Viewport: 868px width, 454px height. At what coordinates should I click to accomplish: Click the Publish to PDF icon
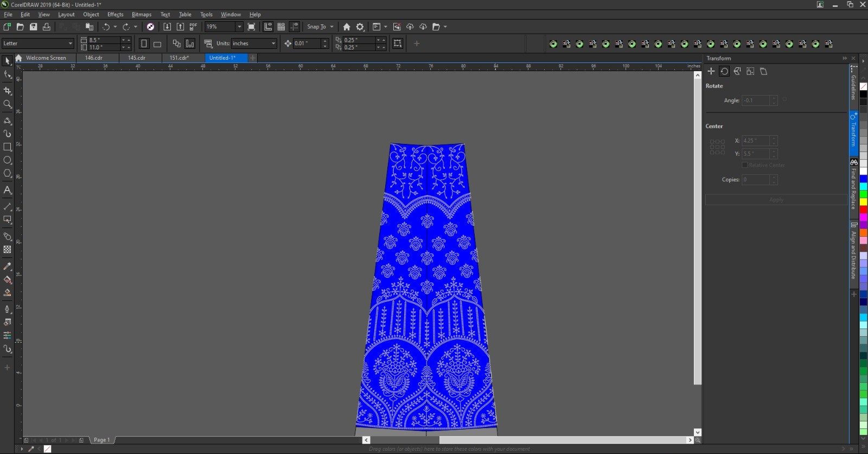point(193,27)
